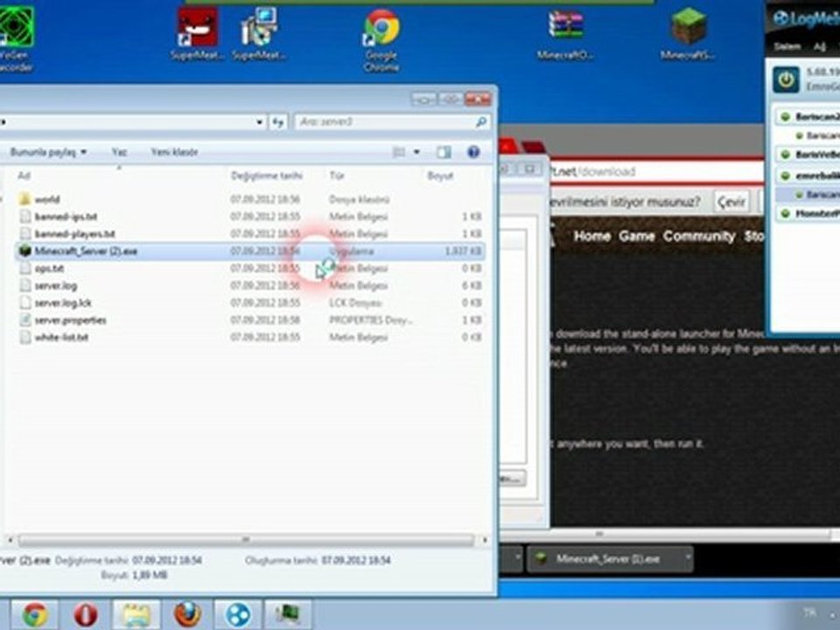Select the server.properties file
Image resolution: width=840 pixels, height=630 pixels.
[249, 320]
